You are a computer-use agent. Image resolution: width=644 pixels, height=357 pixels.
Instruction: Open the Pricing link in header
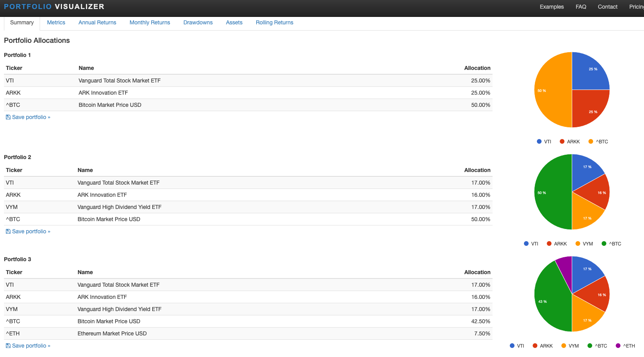(x=637, y=7)
